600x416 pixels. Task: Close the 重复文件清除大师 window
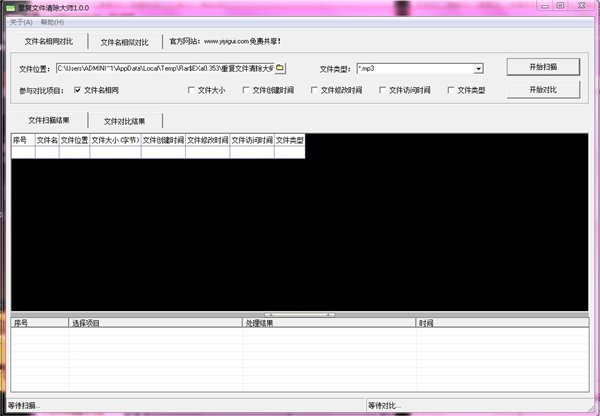tap(582, 5)
